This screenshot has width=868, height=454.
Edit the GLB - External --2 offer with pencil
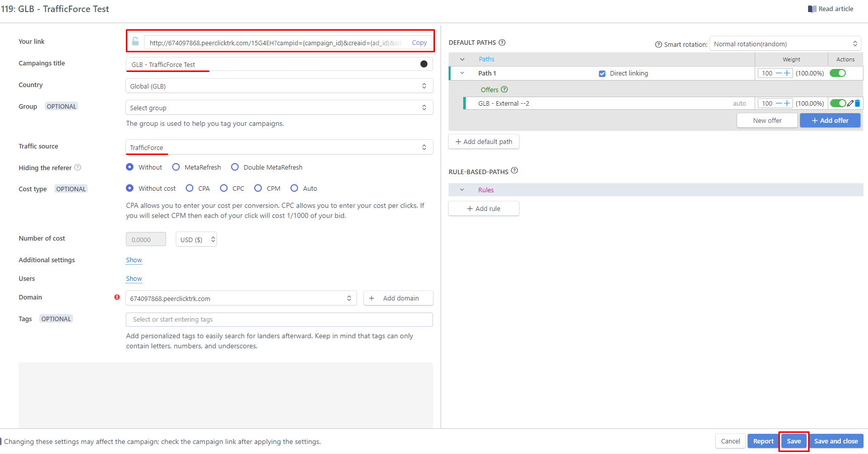[x=850, y=103]
